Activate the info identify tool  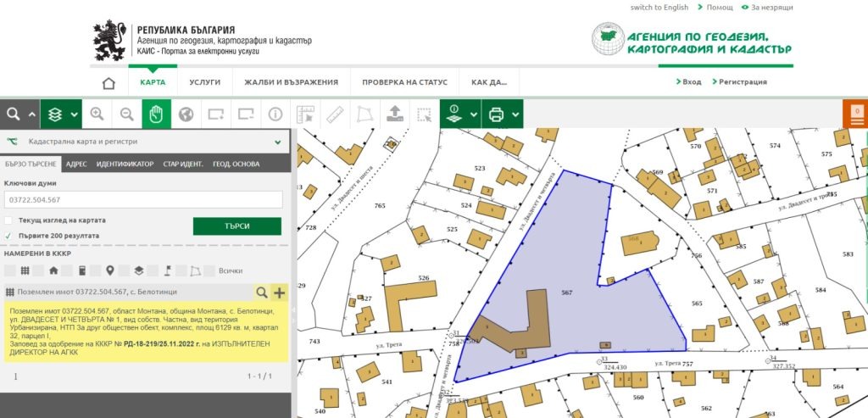pyautogui.click(x=275, y=114)
